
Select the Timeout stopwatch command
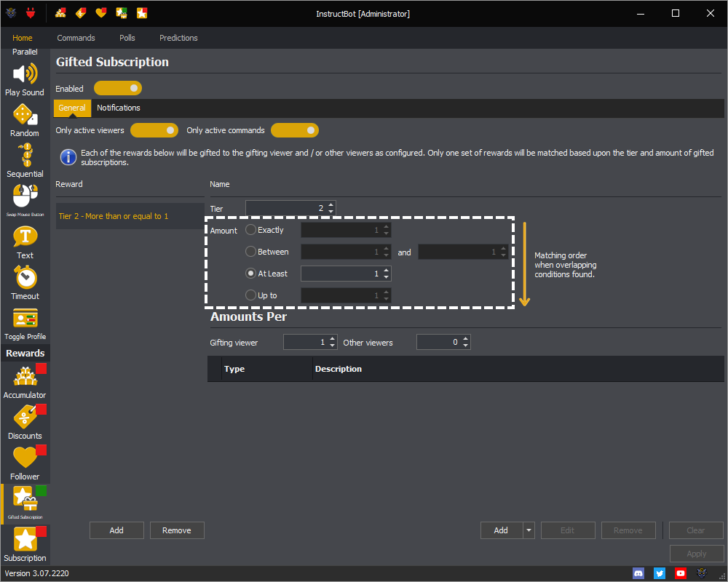25,283
